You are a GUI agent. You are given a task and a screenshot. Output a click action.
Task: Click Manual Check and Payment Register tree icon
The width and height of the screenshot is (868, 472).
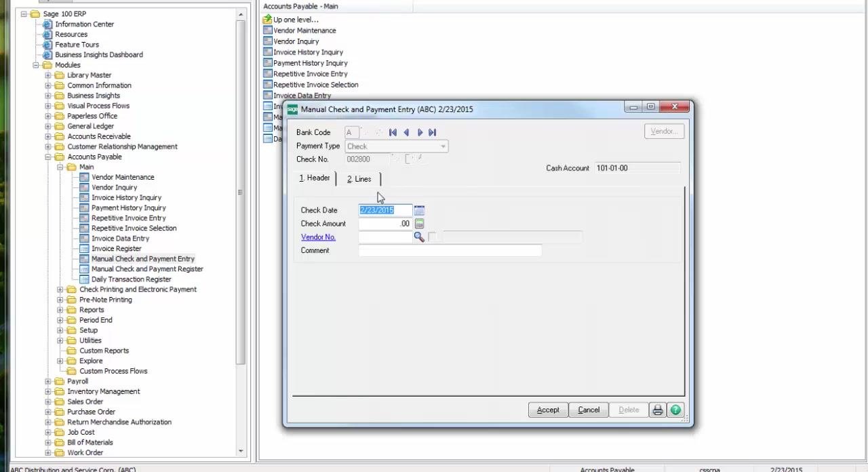(84, 269)
